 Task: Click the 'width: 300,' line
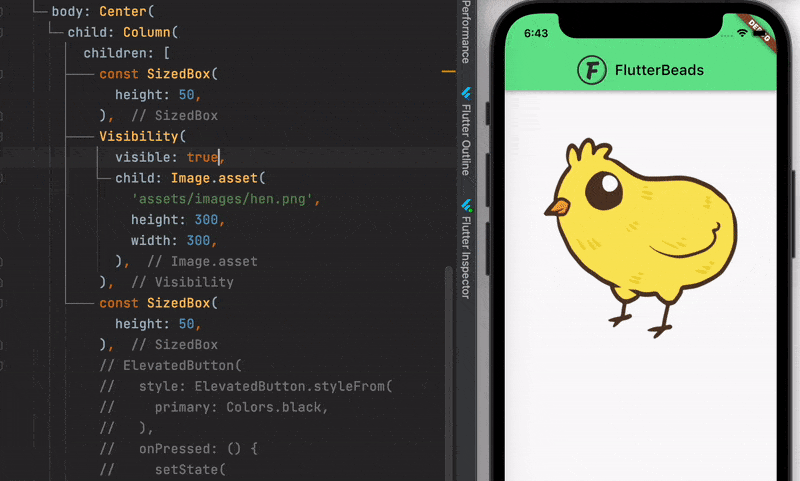coord(173,241)
